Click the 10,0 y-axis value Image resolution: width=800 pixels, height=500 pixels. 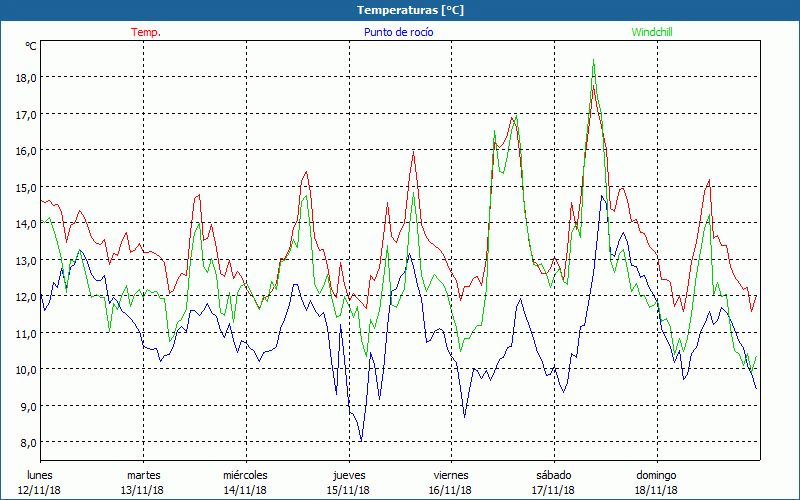[27, 370]
